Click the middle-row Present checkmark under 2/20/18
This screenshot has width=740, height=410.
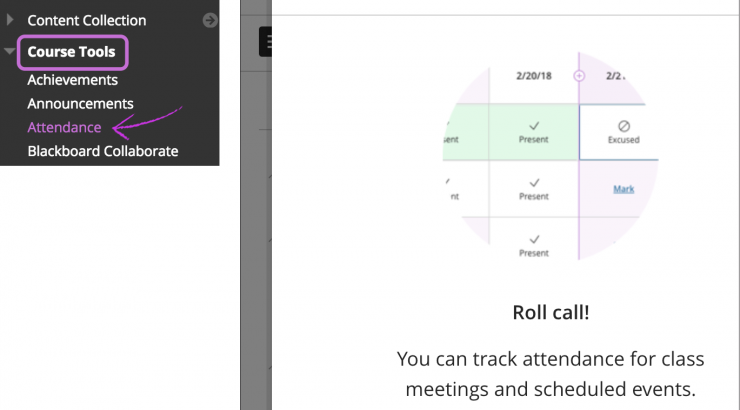tap(533, 183)
